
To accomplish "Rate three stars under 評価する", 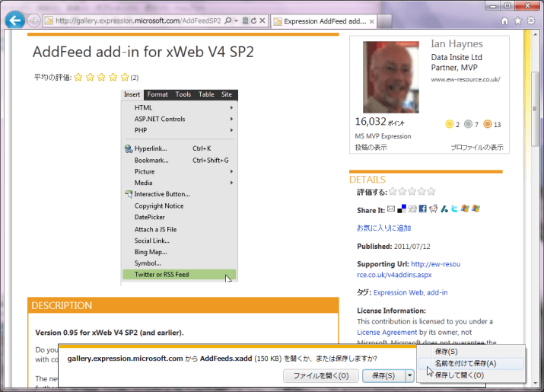I will click(412, 191).
